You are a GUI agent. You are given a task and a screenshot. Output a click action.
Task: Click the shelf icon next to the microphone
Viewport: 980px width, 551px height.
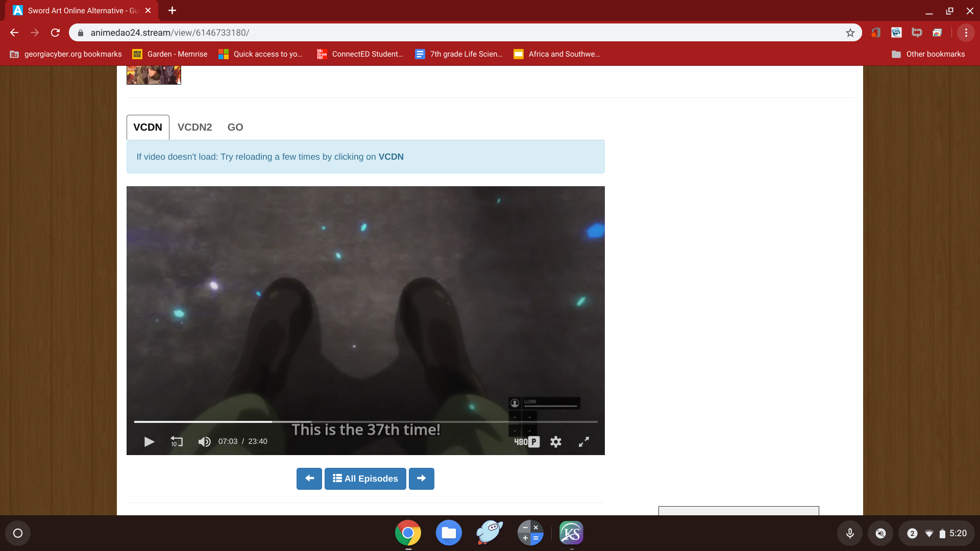(880, 533)
